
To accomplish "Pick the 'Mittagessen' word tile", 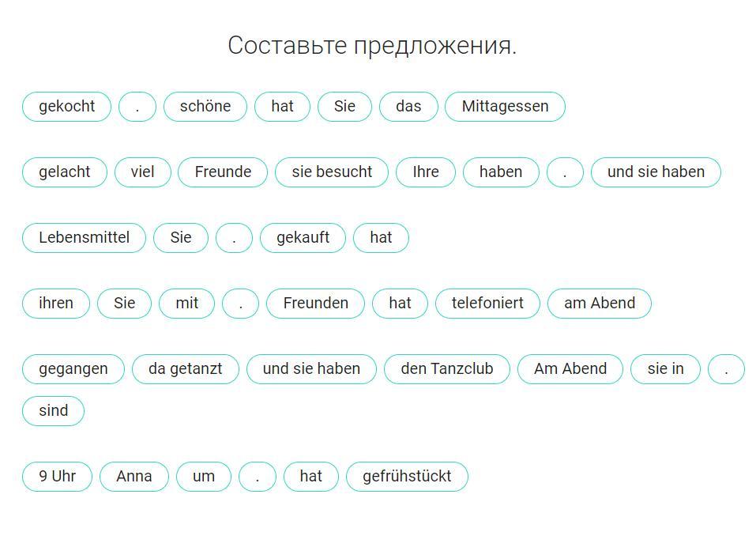I will (505, 107).
